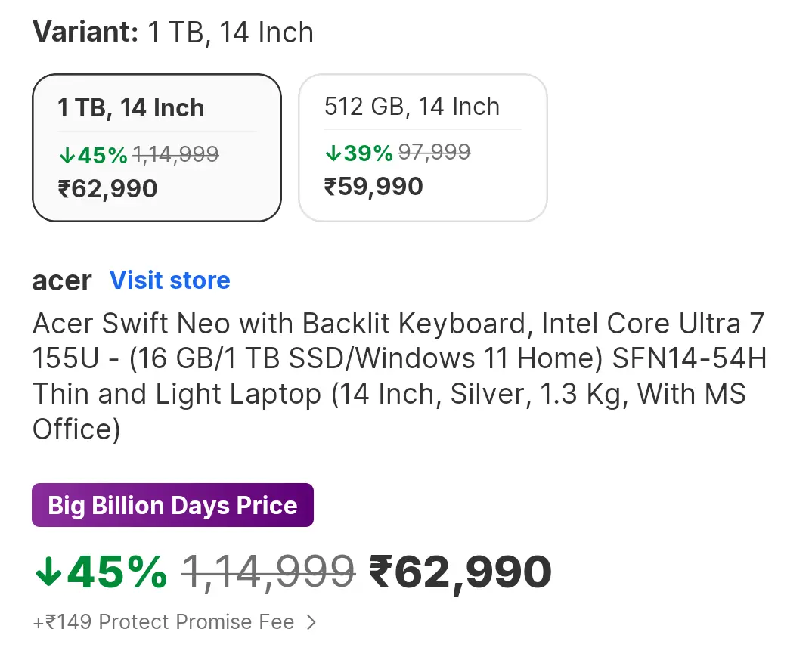The width and height of the screenshot is (812, 657).
Task: Click the large green discount arrow icon
Action: pos(48,572)
